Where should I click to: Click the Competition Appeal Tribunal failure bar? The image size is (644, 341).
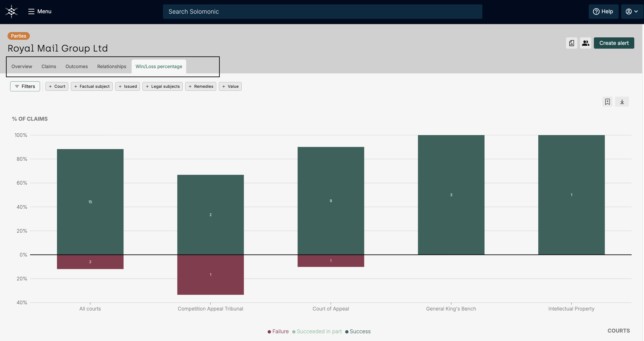[210, 275]
